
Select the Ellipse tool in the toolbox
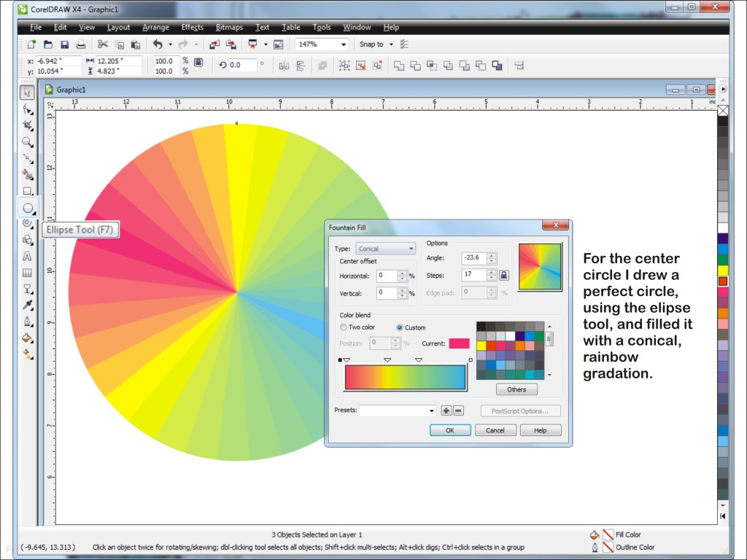pos(28,208)
